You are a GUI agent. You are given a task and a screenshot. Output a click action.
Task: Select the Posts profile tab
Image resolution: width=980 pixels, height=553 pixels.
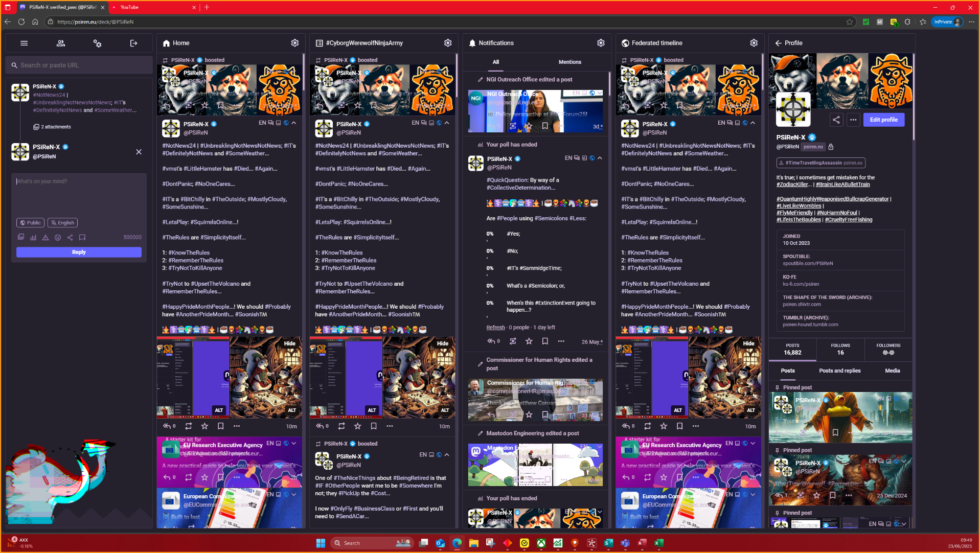click(x=788, y=371)
